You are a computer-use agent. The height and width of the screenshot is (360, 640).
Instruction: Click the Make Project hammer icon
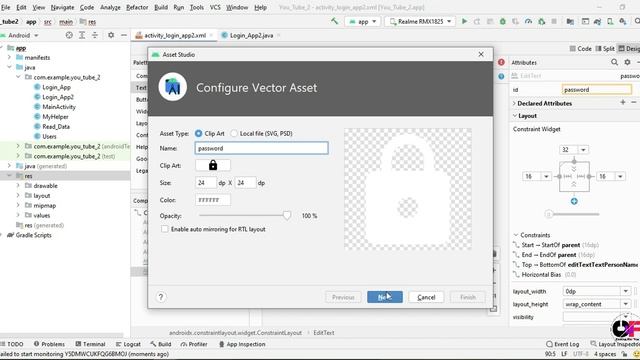click(x=335, y=21)
